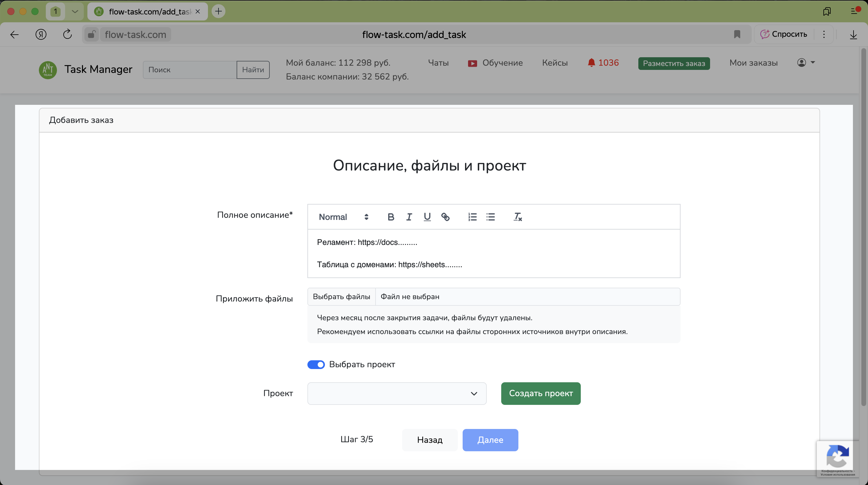
Task: Click into the Поиск search field
Action: click(189, 70)
